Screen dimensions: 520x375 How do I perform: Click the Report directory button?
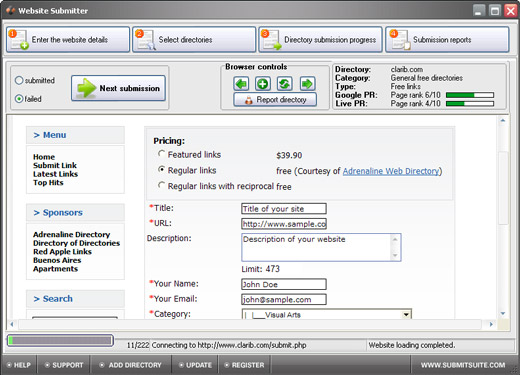275,100
